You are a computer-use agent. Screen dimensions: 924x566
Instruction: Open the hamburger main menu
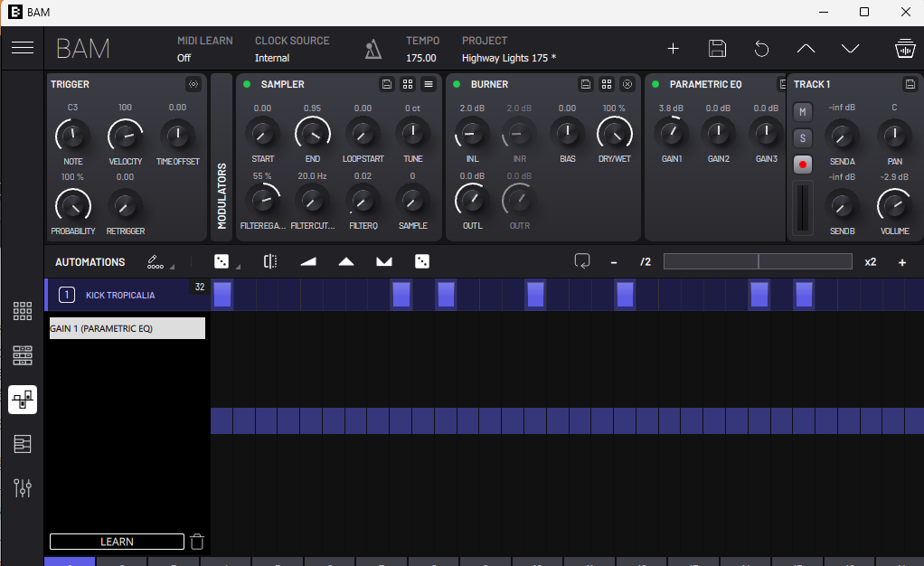pos(23,48)
